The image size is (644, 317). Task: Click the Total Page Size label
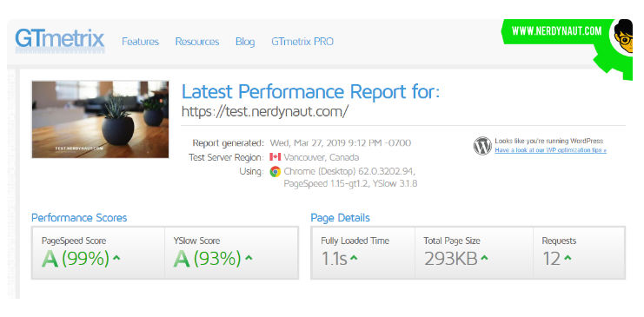[x=452, y=241]
